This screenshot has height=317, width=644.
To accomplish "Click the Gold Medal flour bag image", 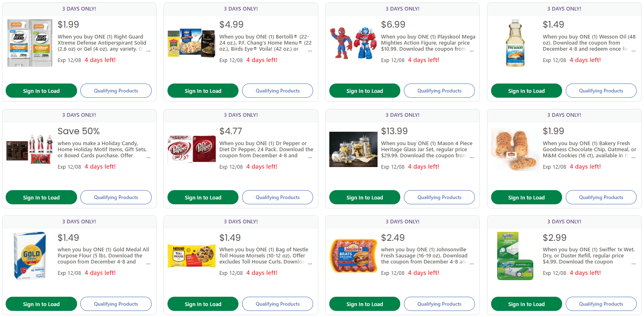I will [x=30, y=256].
